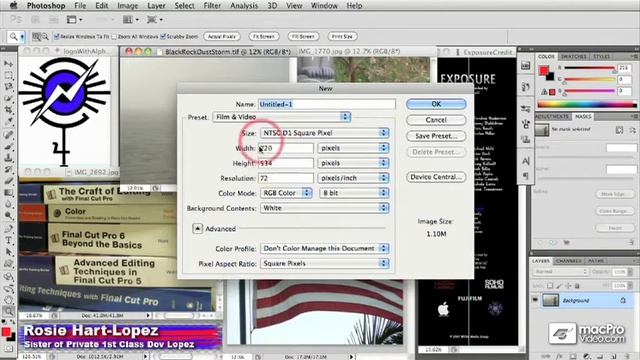
Task: Select the Clone Stamp tool
Action: (8, 157)
